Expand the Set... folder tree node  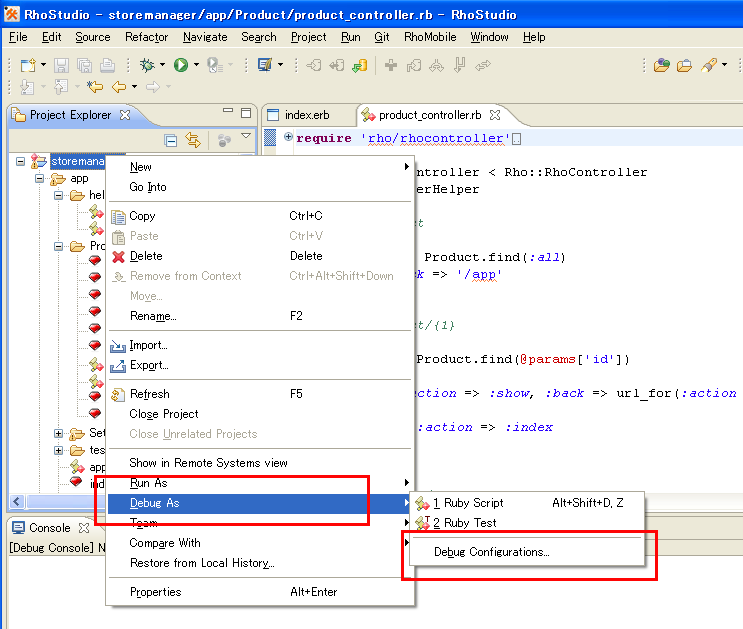(58, 433)
